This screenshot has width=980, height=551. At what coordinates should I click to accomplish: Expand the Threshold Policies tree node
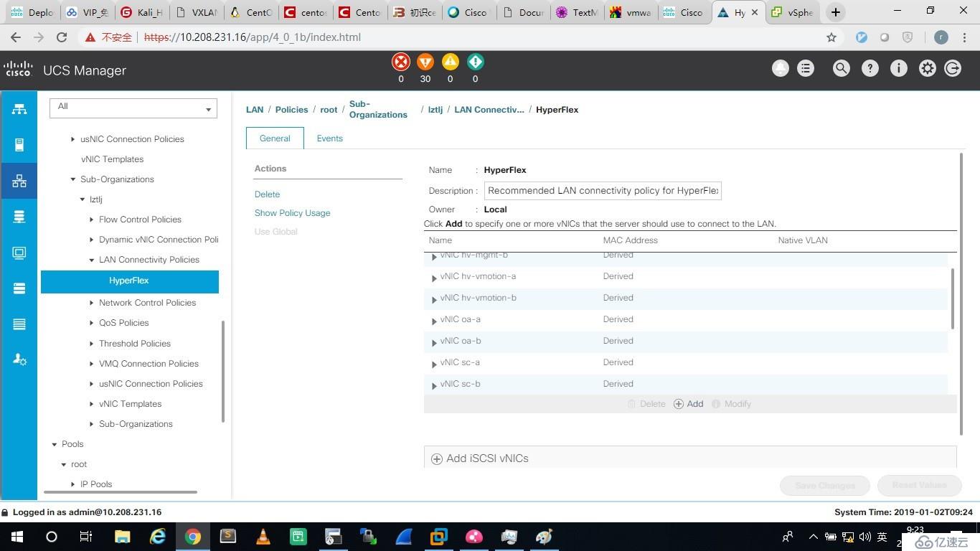[x=91, y=344]
